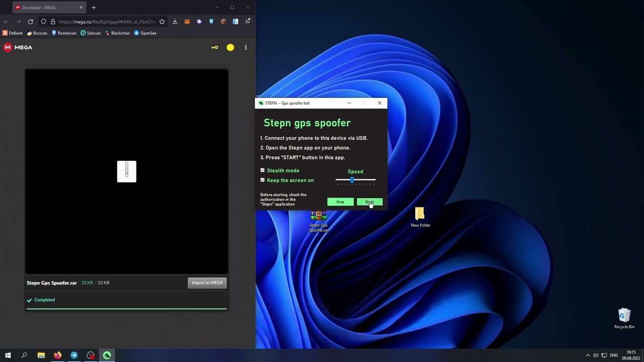The image size is (644, 362).
Task: Click the forward navigation arrow
Action: [x=18, y=22]
